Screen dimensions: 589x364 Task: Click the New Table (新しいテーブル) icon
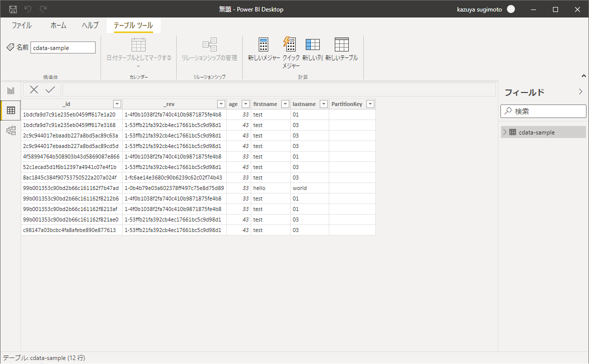click(x=341, y=45)
